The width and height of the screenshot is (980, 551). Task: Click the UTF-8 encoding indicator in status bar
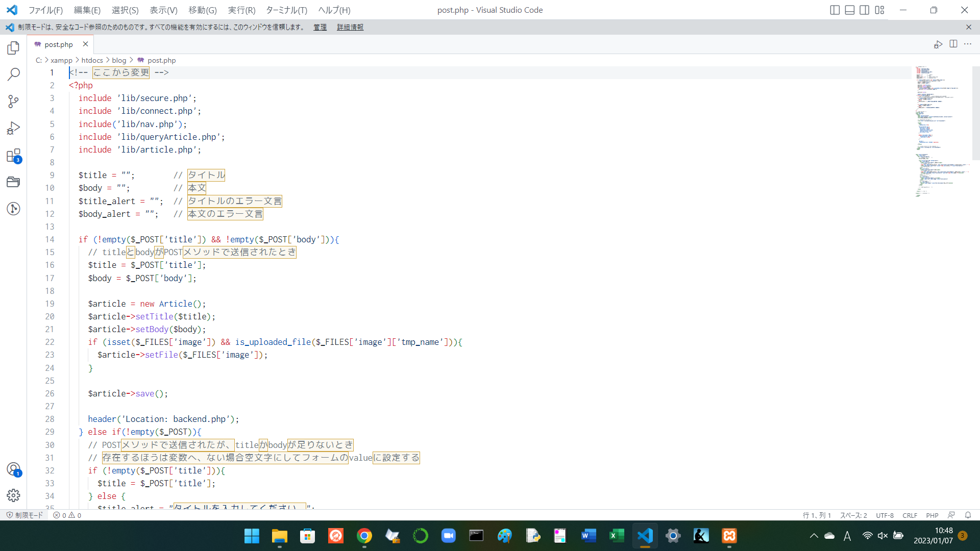pos(885,515)
